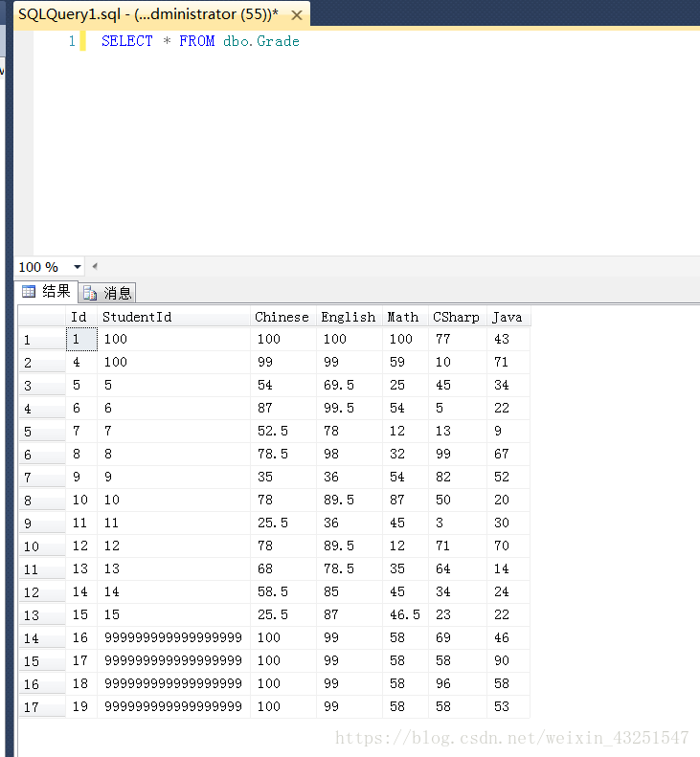Select the Math column header
Viewport: 700px width, 757px height.
[406, 317]
